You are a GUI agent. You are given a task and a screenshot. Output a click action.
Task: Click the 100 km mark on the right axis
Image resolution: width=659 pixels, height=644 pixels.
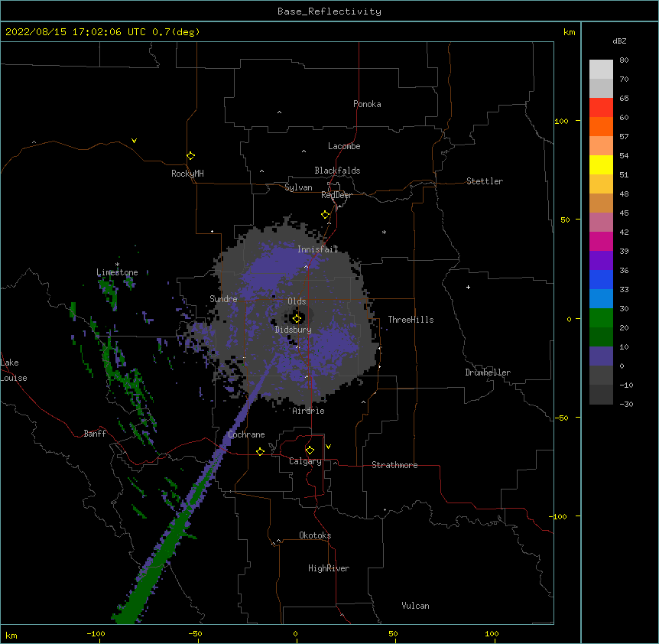561,121
